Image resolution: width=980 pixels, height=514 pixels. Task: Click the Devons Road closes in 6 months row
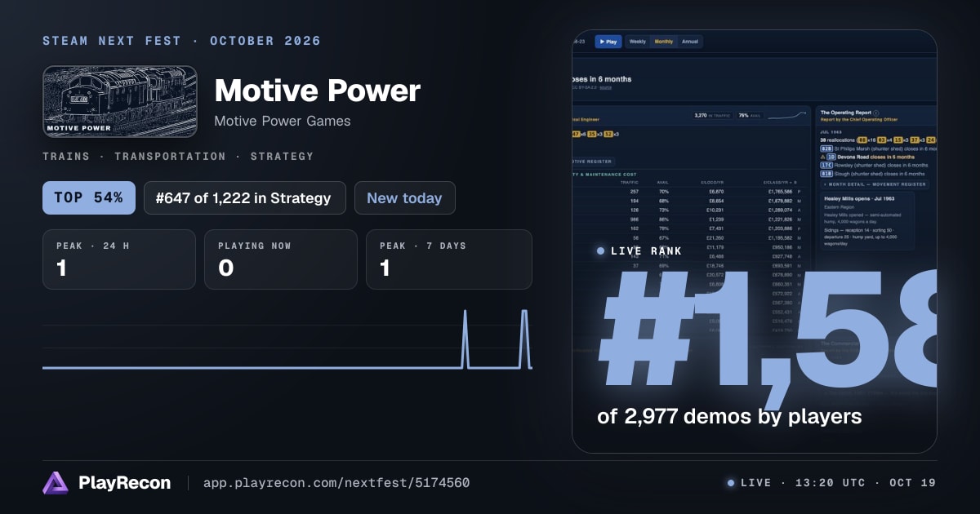866,157
